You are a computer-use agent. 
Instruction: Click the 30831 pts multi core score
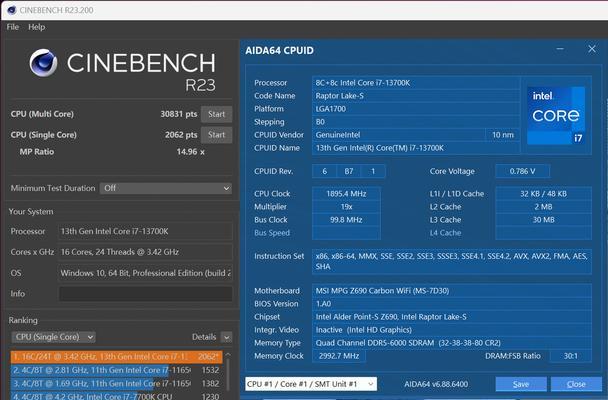coord(179,114)
